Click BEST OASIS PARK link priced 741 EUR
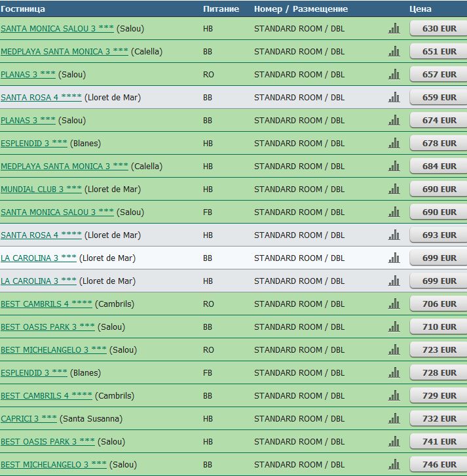 click(48, 442)
